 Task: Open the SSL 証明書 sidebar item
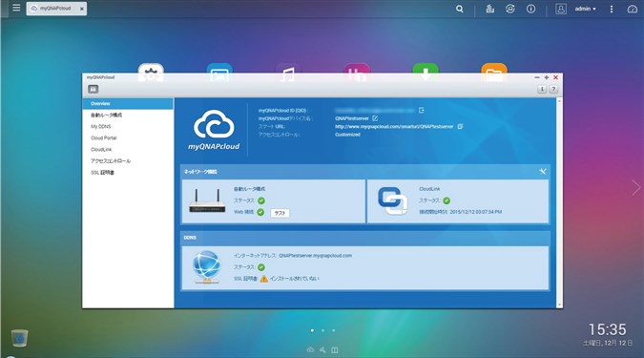(x=128, y=173)
